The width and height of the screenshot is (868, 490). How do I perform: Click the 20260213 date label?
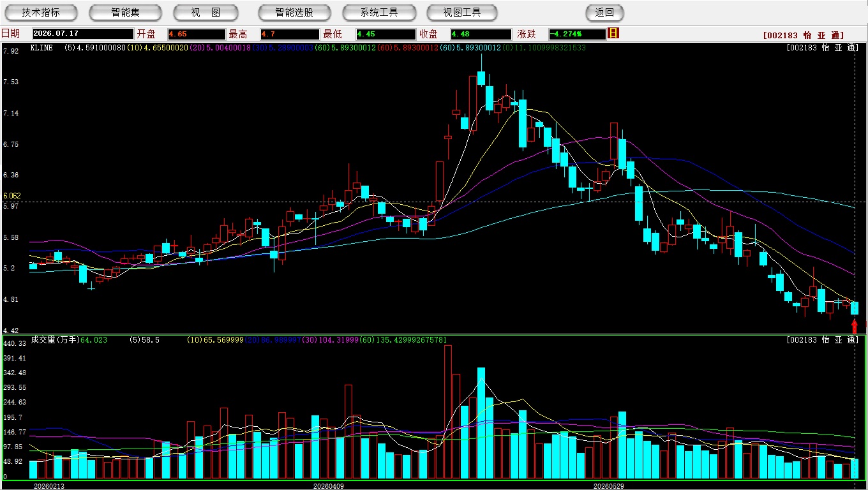tap(49, 486)
